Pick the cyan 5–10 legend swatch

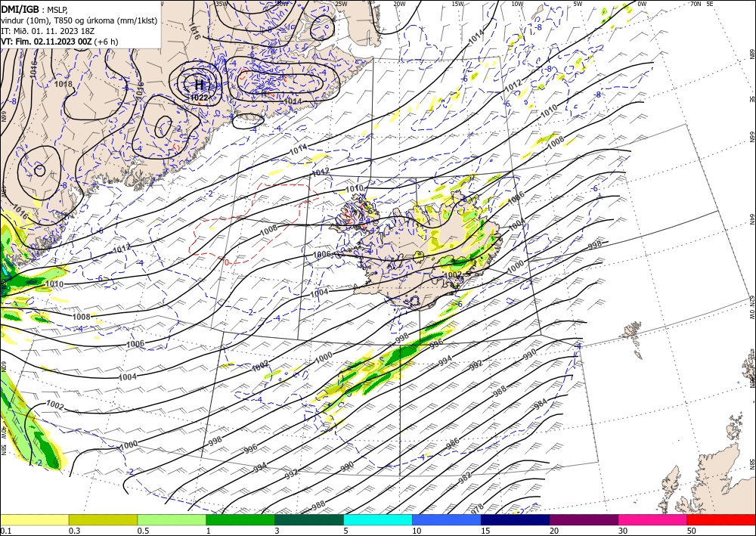coord(378,519)
